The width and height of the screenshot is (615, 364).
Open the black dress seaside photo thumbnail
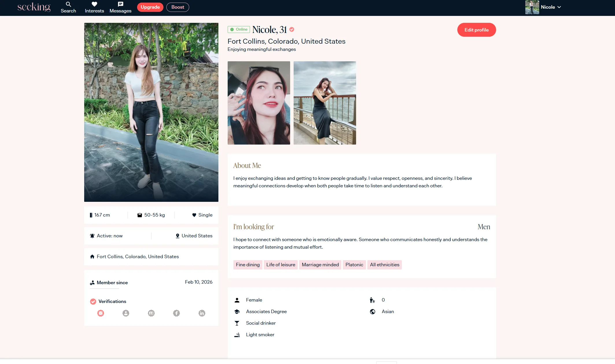tap(325, 103)
